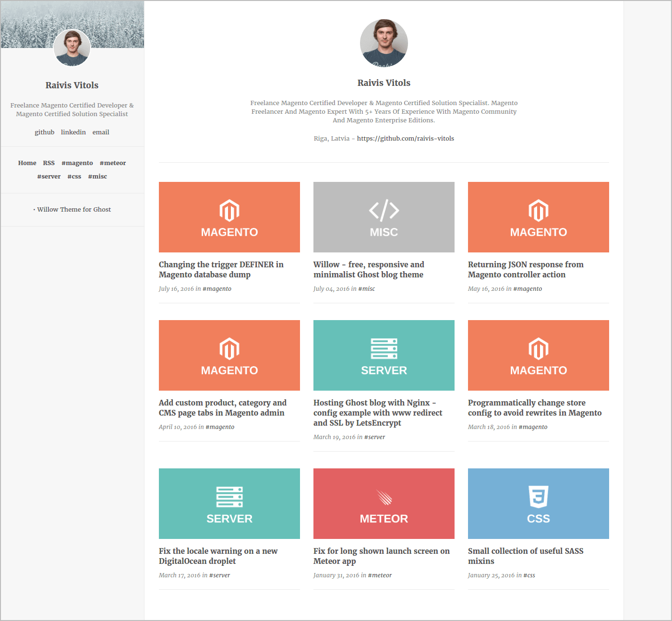
Task: Click CSS3 shield icon on SASS card
Action: [x=539, y=497]
